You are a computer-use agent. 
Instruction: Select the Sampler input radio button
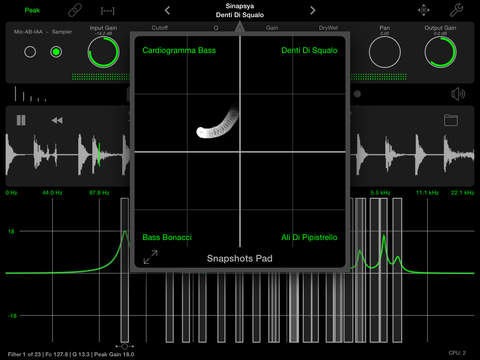tap(56, 52)
